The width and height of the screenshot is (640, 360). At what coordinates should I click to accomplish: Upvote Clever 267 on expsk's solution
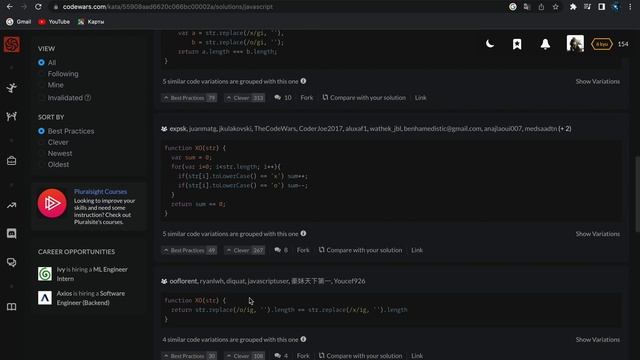tap(245, 250)
